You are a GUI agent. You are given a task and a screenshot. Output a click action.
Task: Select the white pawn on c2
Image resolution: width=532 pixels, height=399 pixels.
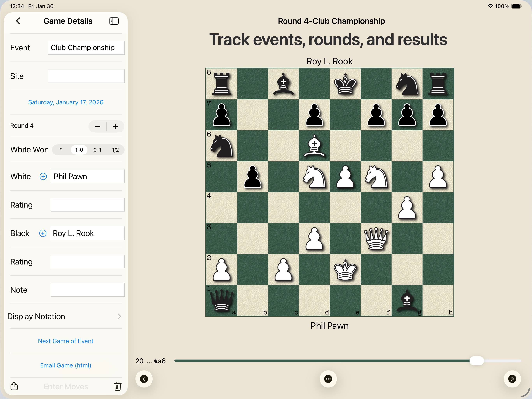point(283,269)
